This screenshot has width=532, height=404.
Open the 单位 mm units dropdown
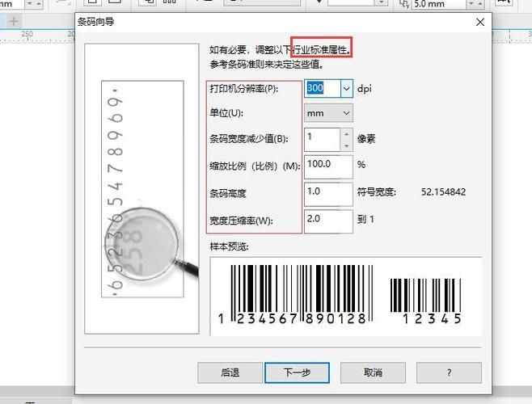pos(328,113)
